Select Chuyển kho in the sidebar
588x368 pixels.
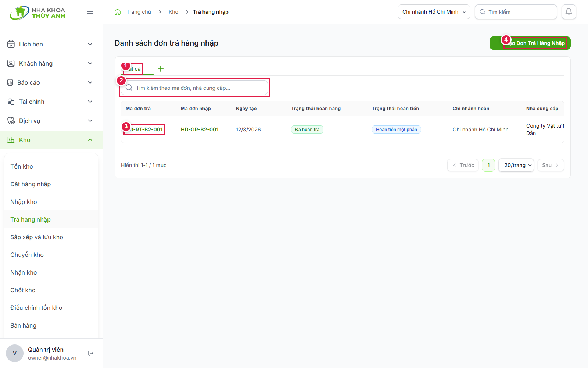pos(51,255)
